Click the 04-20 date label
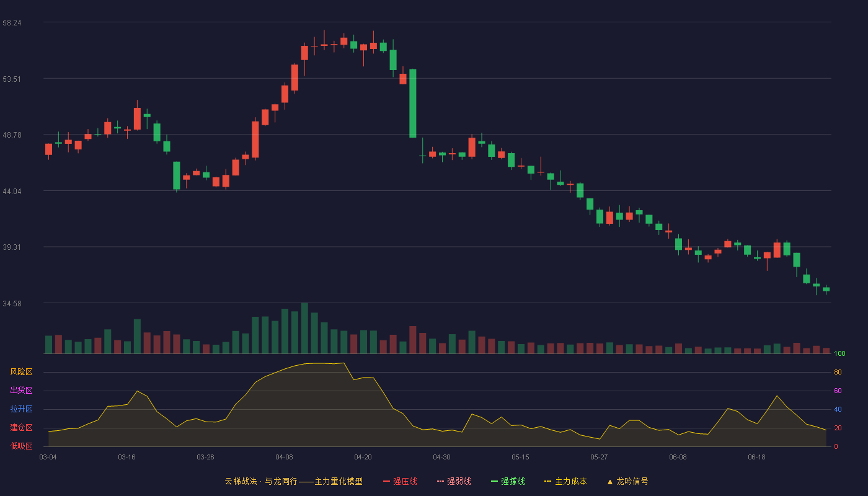The width and height of the screenshot is (868, 496). 363,457
